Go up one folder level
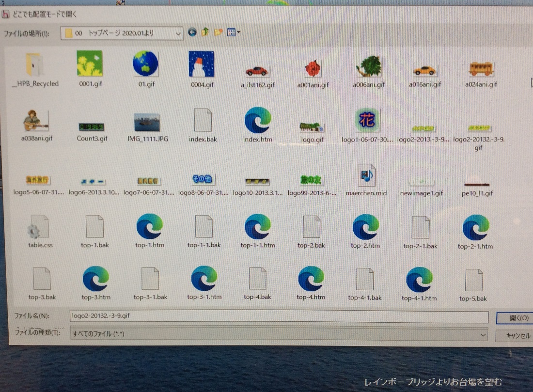The width and height of the screenshot is (533, 392). [205, 32]
